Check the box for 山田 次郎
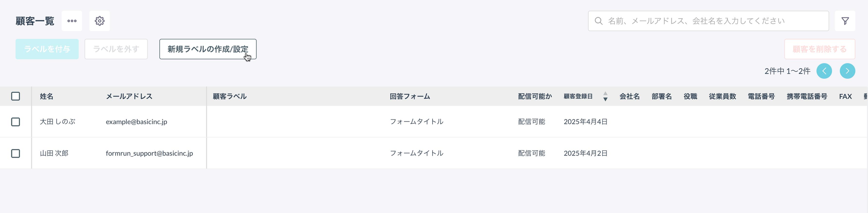This screenshot has height=213, width=868. [x=16, y=153]
